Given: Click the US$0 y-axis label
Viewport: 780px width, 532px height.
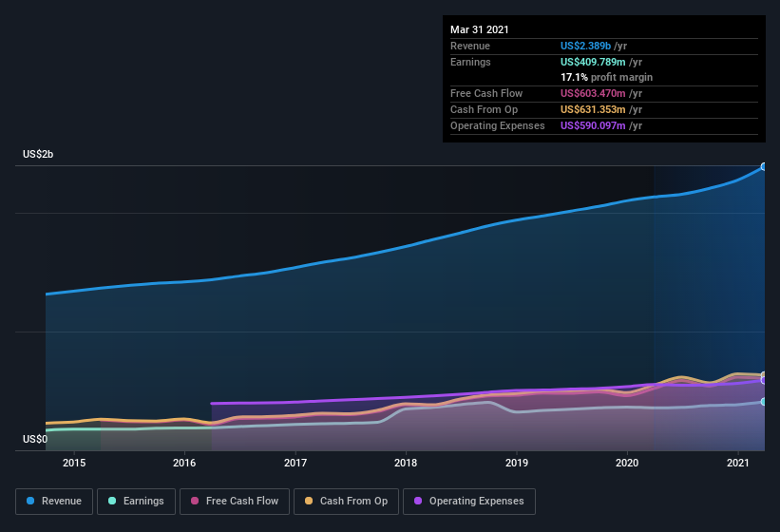Looking at the screenshot, I should [x=35, y=439].
